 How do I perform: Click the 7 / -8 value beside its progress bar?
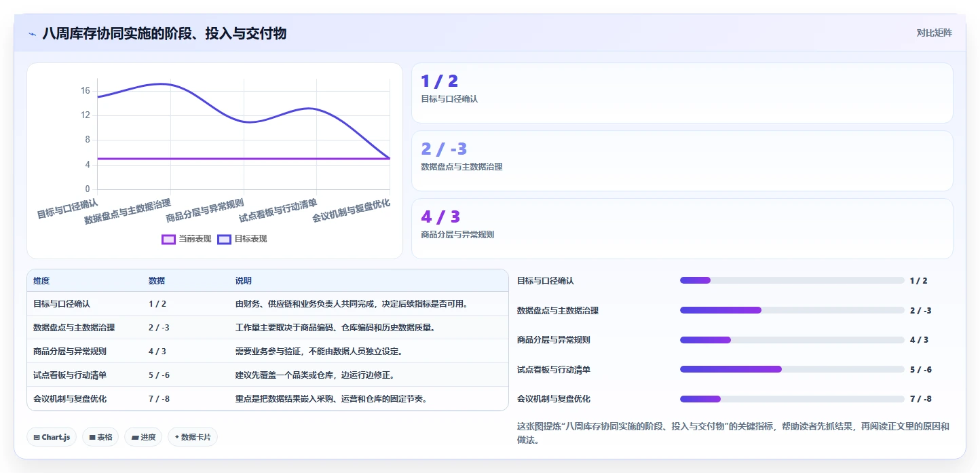pyautogui.click(x=921, y=398)
